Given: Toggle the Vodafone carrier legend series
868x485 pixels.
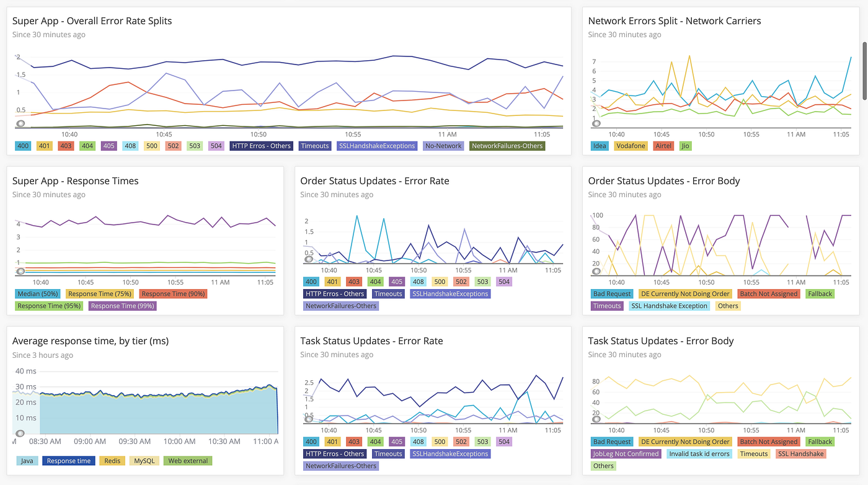Looking at the screenshot, I should tap(630, 146).
